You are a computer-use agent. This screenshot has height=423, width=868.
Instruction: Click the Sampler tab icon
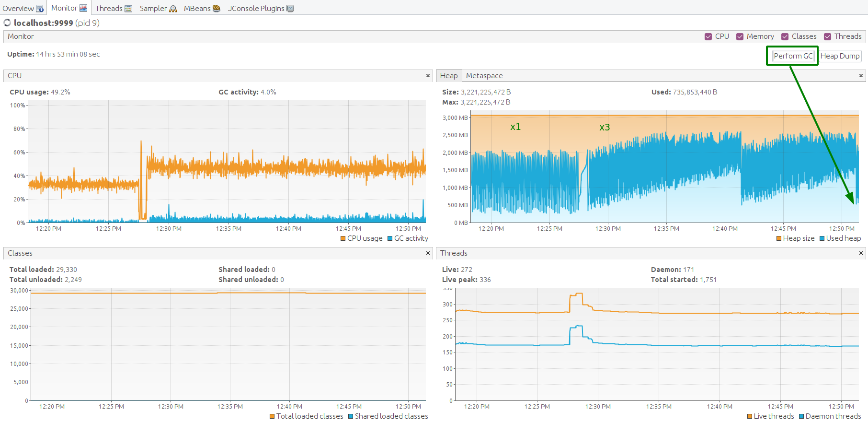click(173, 9)
